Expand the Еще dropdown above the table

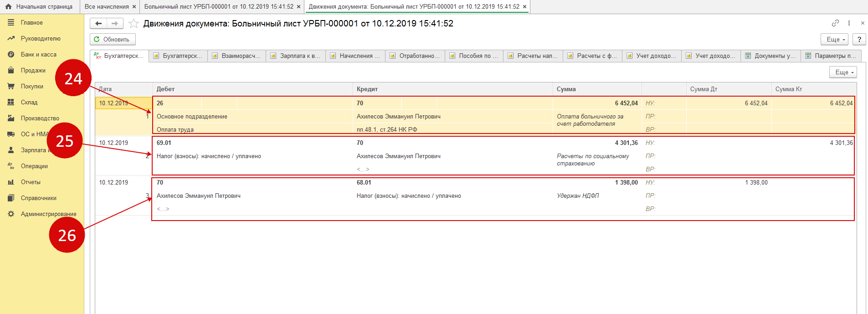[843, 72]
